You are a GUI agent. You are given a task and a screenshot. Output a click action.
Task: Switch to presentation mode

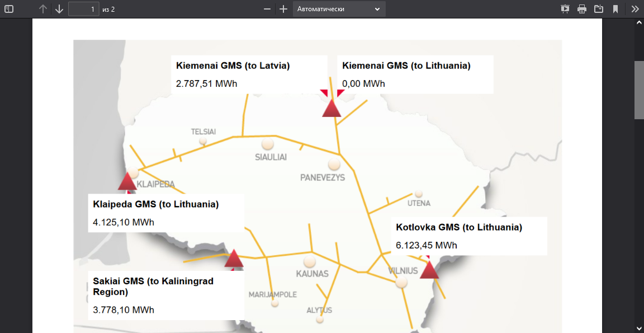[x=565, y=9]
